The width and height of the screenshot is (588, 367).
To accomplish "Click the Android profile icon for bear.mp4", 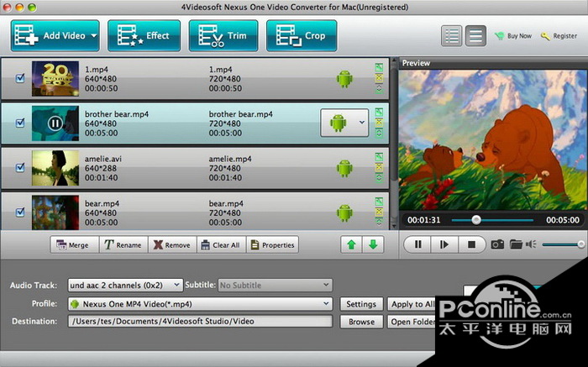I will [344, 213].
